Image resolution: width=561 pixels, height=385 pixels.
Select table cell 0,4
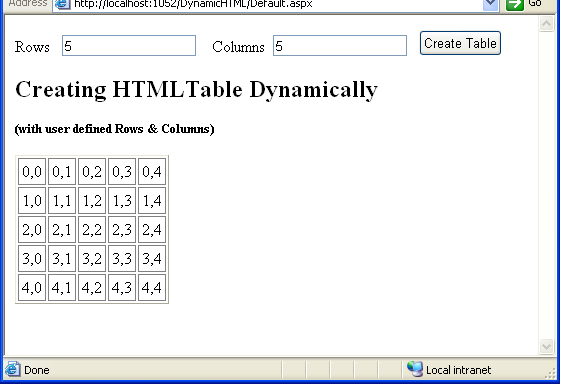coord(152,171)
